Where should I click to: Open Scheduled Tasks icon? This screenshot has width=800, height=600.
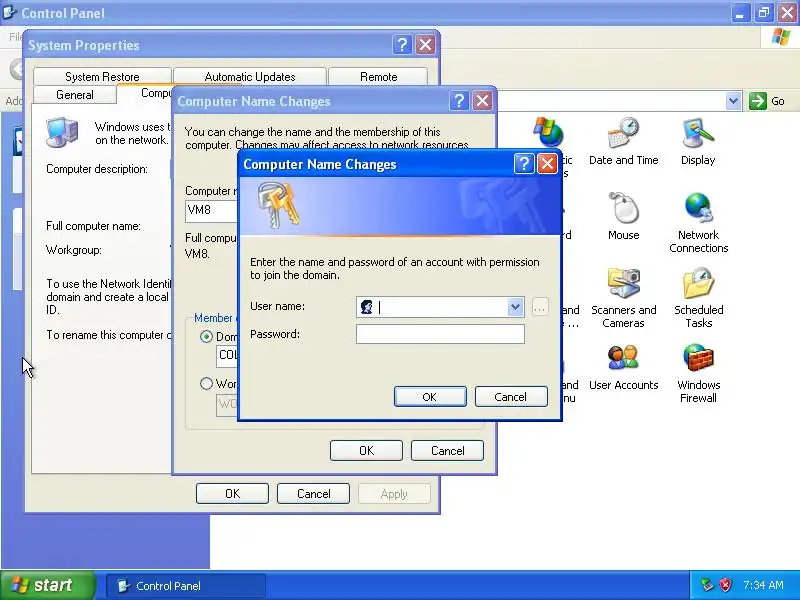pos(698,297)
